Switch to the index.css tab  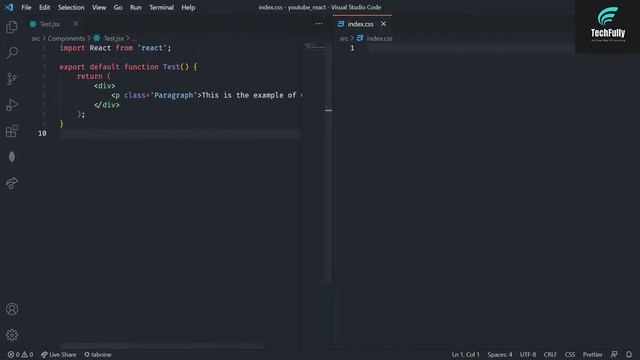tap(360, 24)
